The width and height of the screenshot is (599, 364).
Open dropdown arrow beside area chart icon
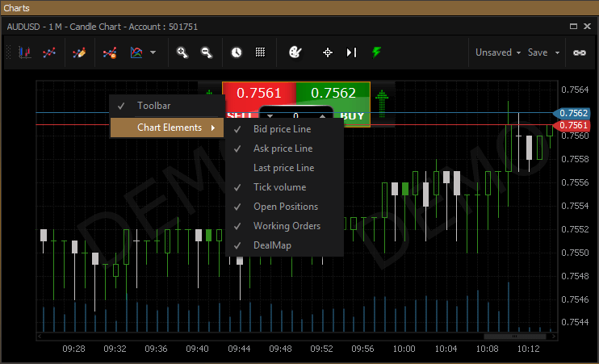(153, 52)
